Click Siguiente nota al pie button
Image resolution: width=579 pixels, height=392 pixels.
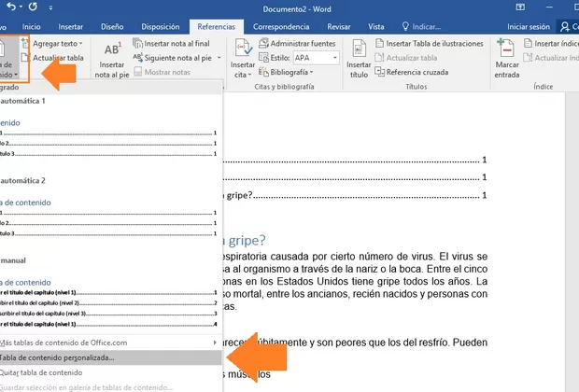(173, 58)
